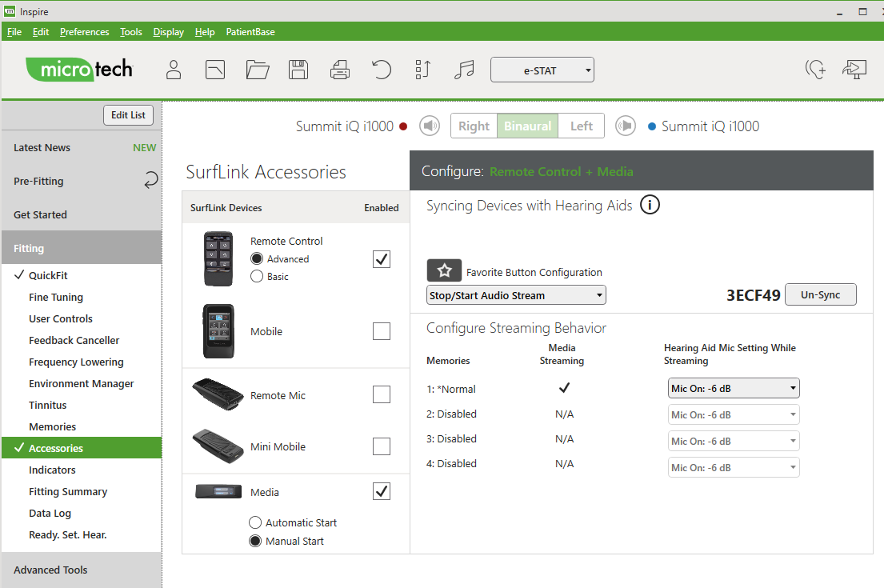
Task: Open the folder icon in toolbar
Action: click(x=258, y=70)
